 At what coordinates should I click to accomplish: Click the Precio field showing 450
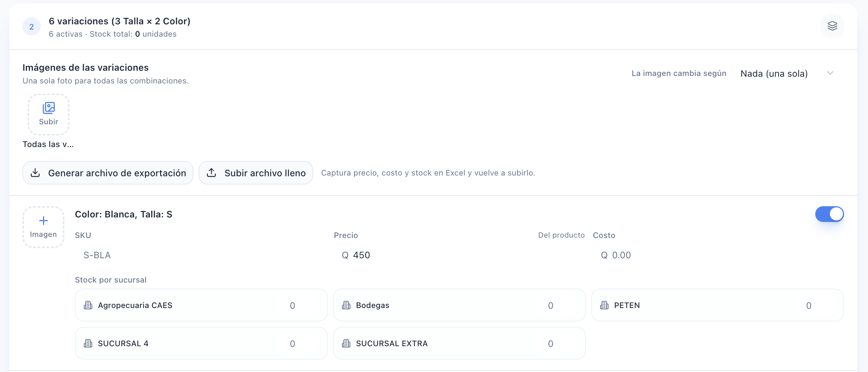(x=459, y=255)
